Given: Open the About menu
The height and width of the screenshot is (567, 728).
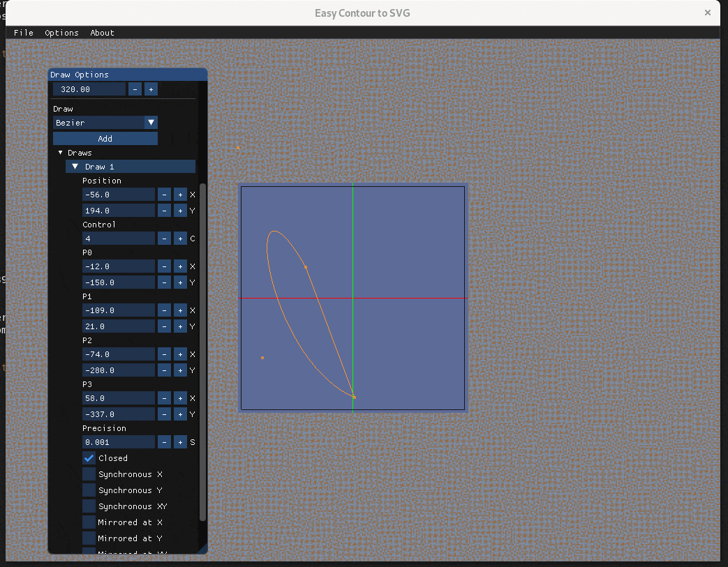Looking at the screenshot, I should click(102, 33).
